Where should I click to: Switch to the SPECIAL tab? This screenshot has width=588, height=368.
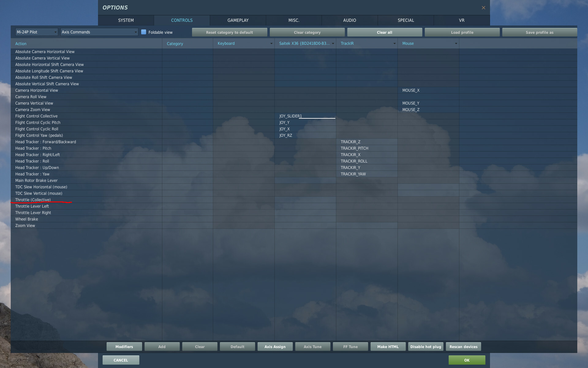pyautogui.click(x=406, y=20)
